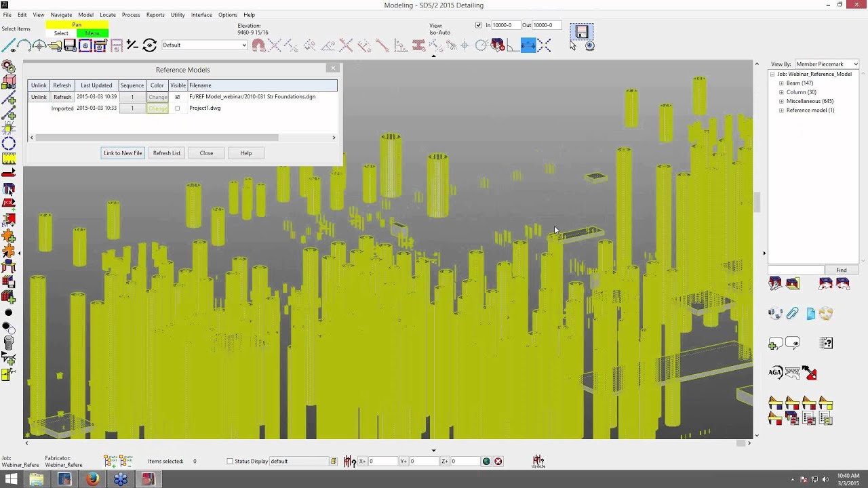Click the large floppy disk icon at top right
The image size is (868, 488).
point(581,32)
